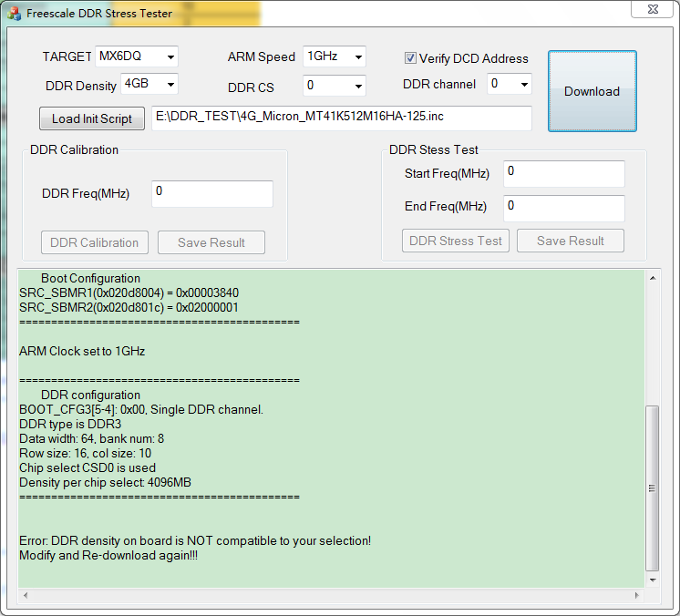Open the ARM Speed 1GHz dropdown
680x616 pixels.
click(334, 56)
